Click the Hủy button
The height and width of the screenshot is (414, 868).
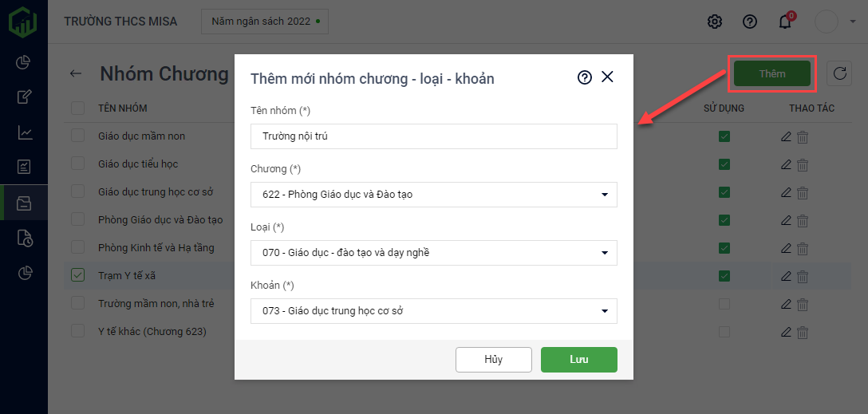(493, 360)
